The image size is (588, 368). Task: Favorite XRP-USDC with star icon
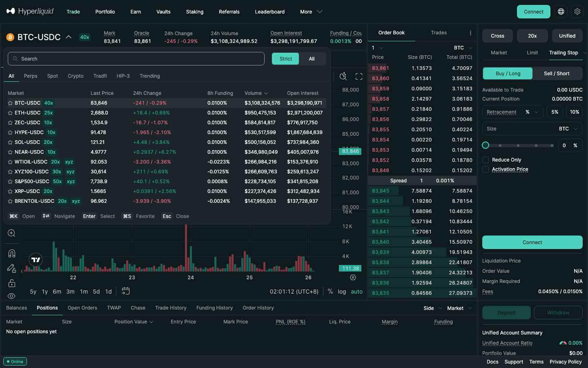10,191
